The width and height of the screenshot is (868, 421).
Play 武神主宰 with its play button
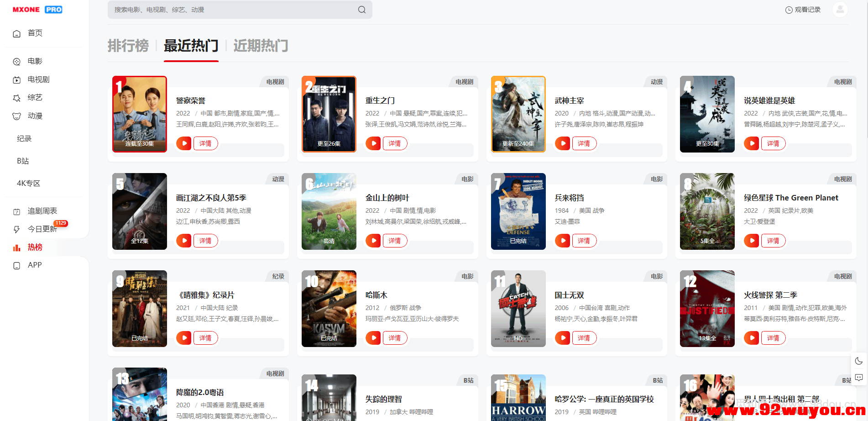(562, 143)
